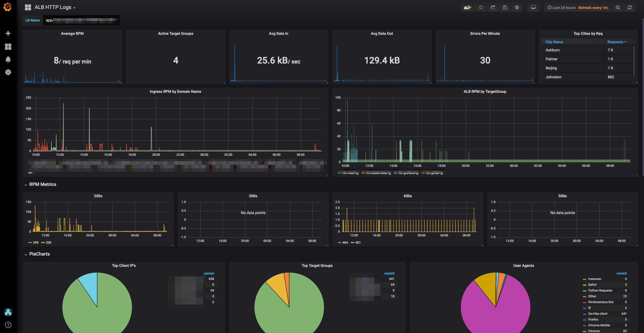The height and width of the screenshot is (333, 644).
Task: Cycle view mode with monitor icon
Action: [533, 8]
